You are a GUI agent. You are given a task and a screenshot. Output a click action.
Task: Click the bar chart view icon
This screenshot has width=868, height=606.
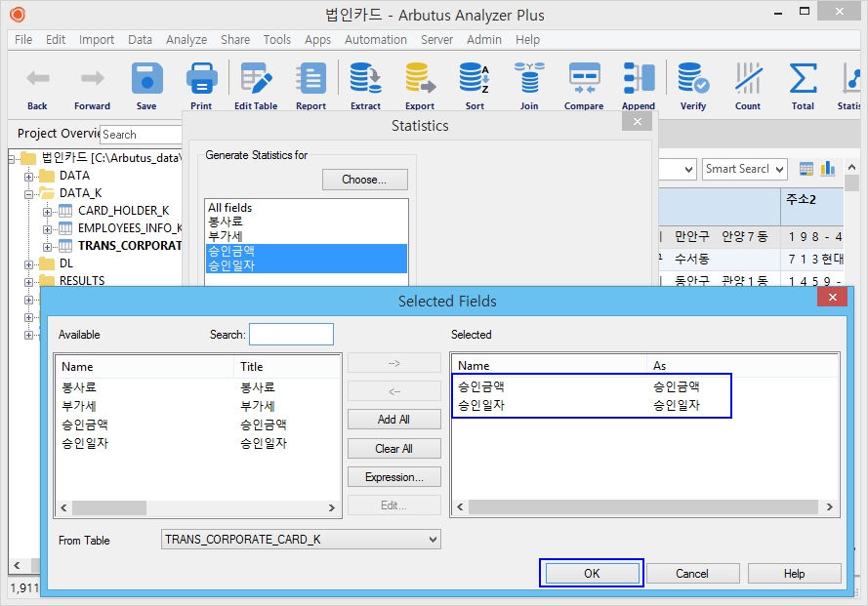[x=828, y=168]
